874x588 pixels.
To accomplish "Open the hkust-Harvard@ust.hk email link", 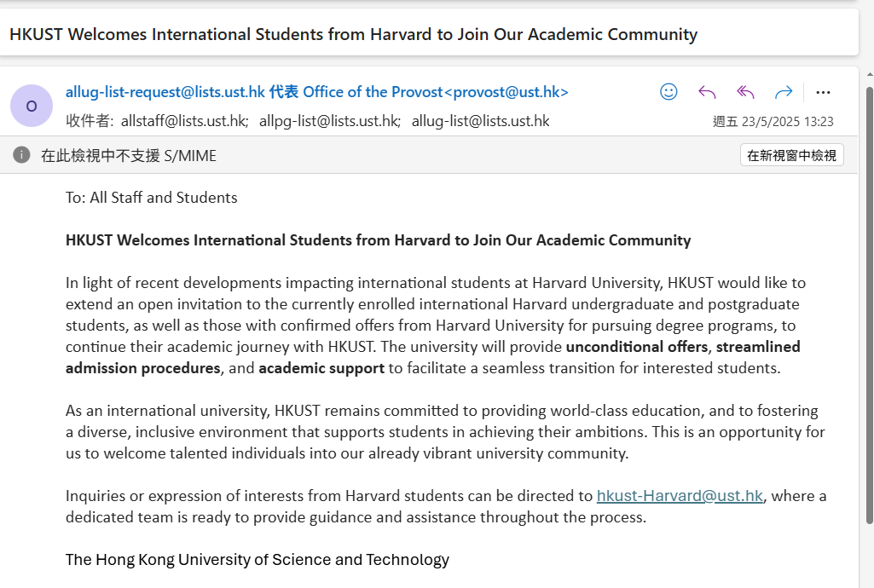I will (680, 496).
